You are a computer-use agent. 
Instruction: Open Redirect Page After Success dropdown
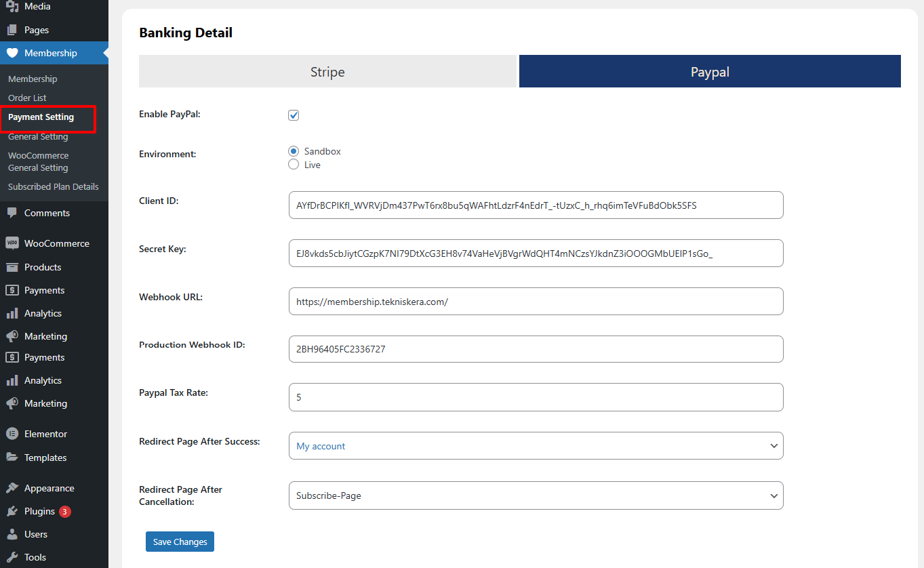(x=536, y=446)
